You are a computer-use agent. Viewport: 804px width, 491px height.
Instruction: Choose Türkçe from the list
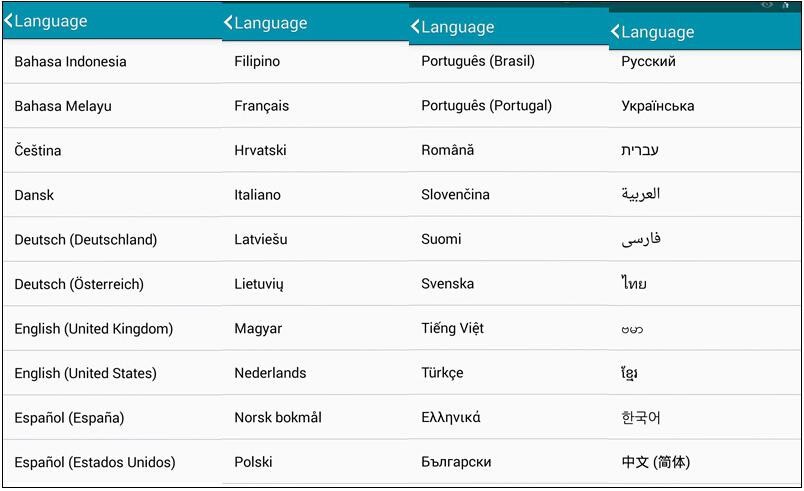click(x=442, y=373)
